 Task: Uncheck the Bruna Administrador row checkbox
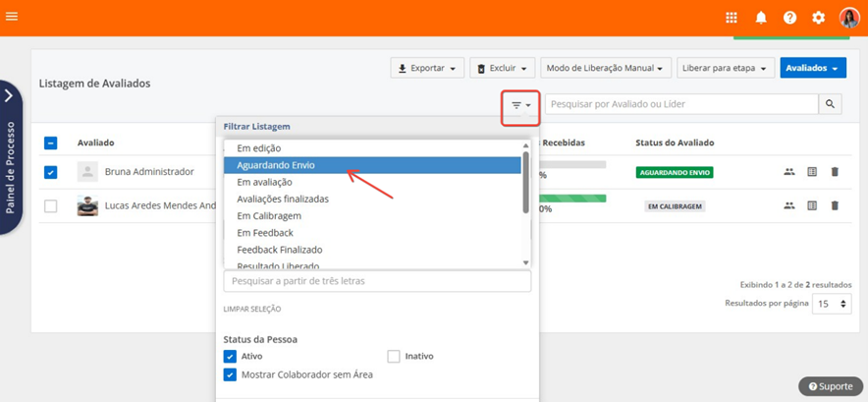[51, 172]
